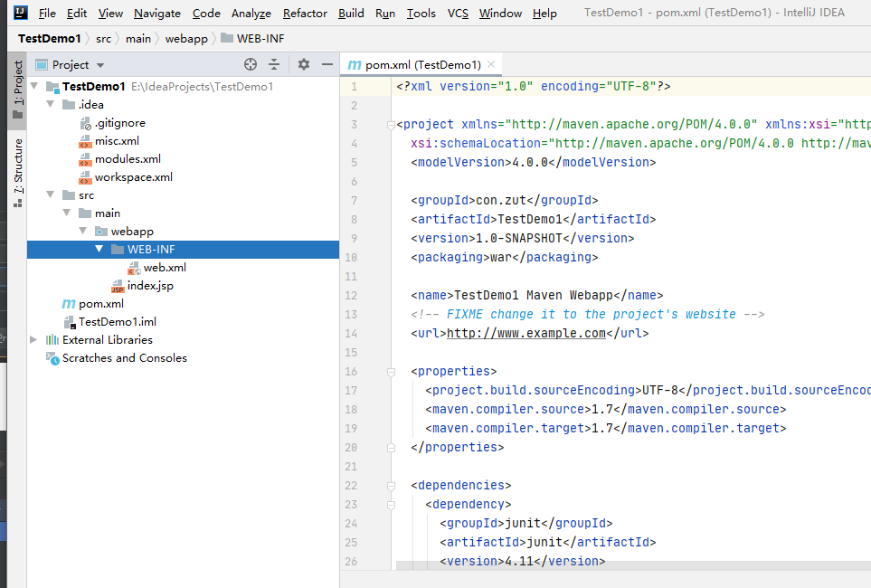Click the External Libraries icon

pos(52,339)
